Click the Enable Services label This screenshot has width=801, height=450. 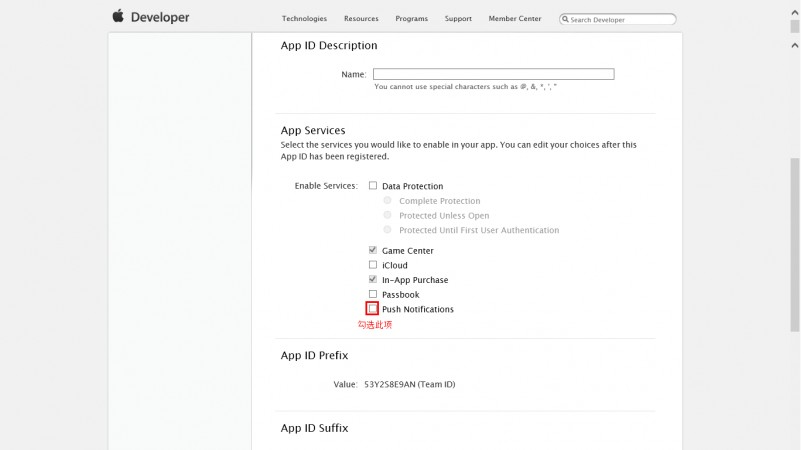326,186
